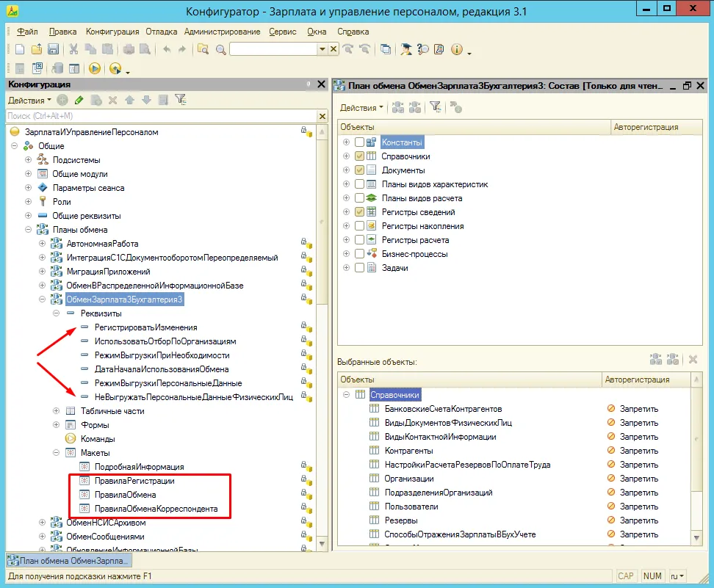The width and height of the screenshot is (714, 588).
Task: Toggle the Планы видов расчета checkbox
Action: pyautogui.click(x=359, y=198)
